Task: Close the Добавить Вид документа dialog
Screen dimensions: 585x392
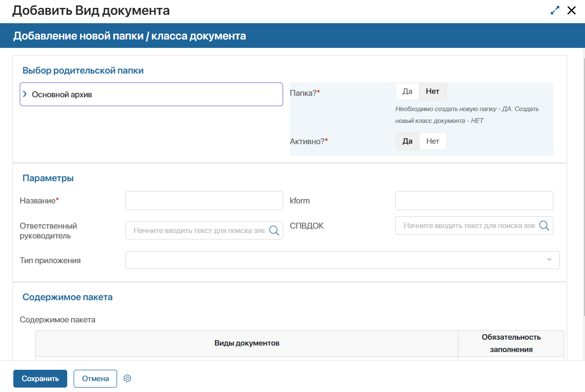Action: click(x=572, y=10)
